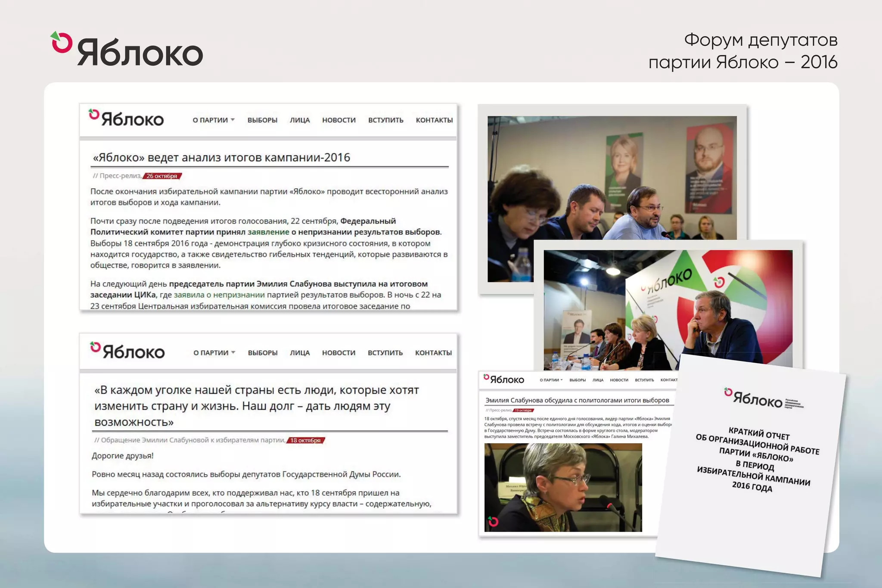Expand О ПАРТИИ dropdown in lower navbar

tap(214, 353)
